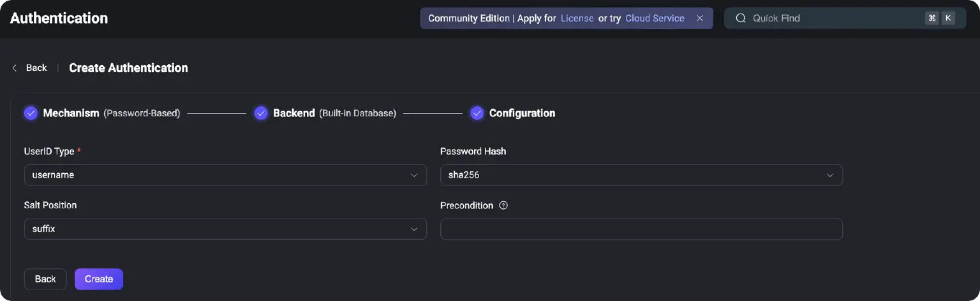This screenshot has width=980, height=301.
Task: Dismiss the Community Edition banner
Action: [700, 19]
